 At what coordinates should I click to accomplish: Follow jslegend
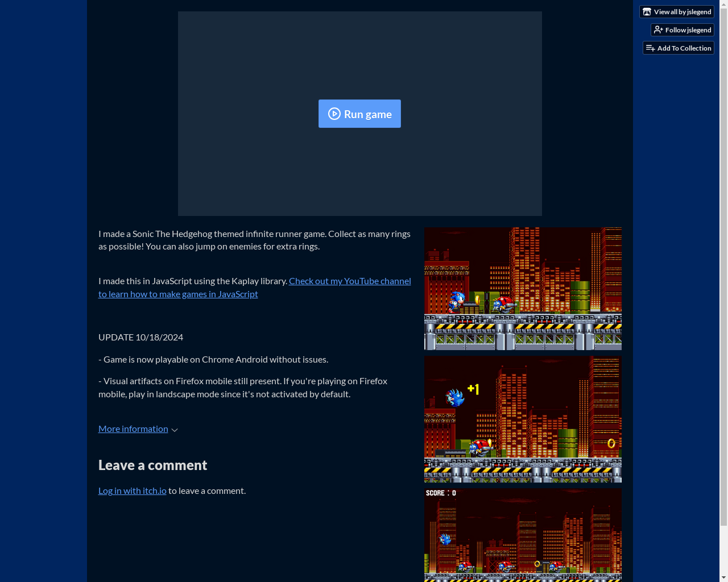pyautogui.click(x=682, y=30)
